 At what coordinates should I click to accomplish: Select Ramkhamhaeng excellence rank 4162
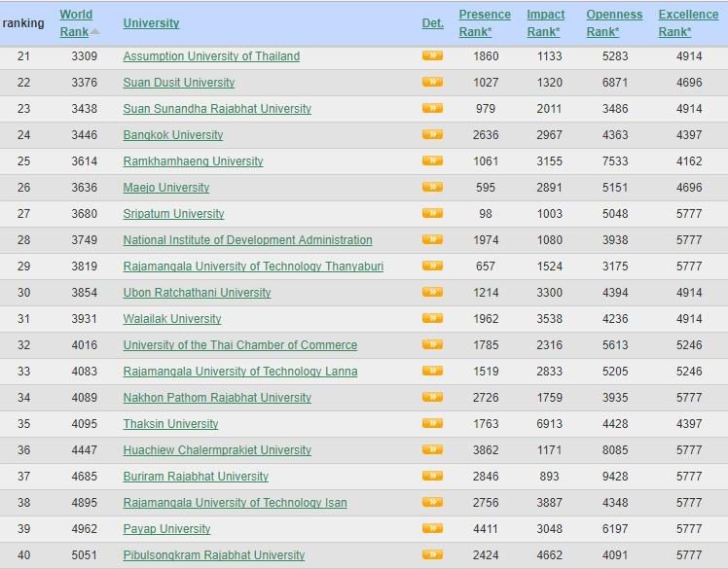tap(689, 161)
